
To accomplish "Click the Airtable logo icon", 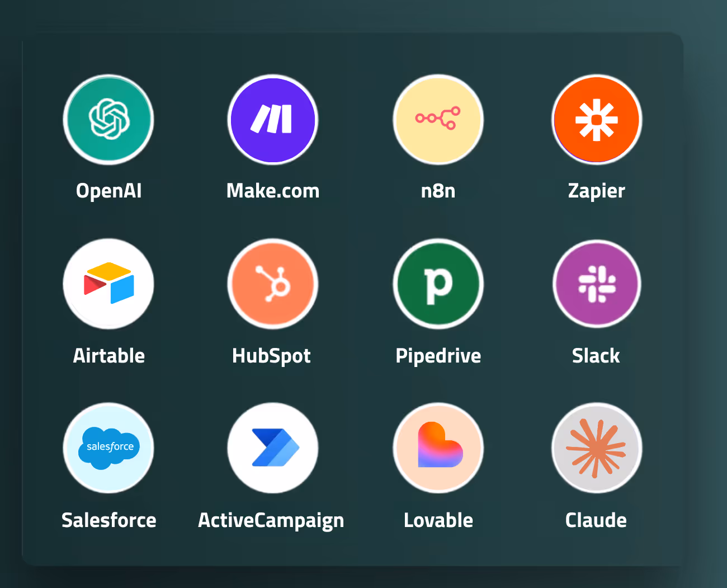I will coord(108,284).
